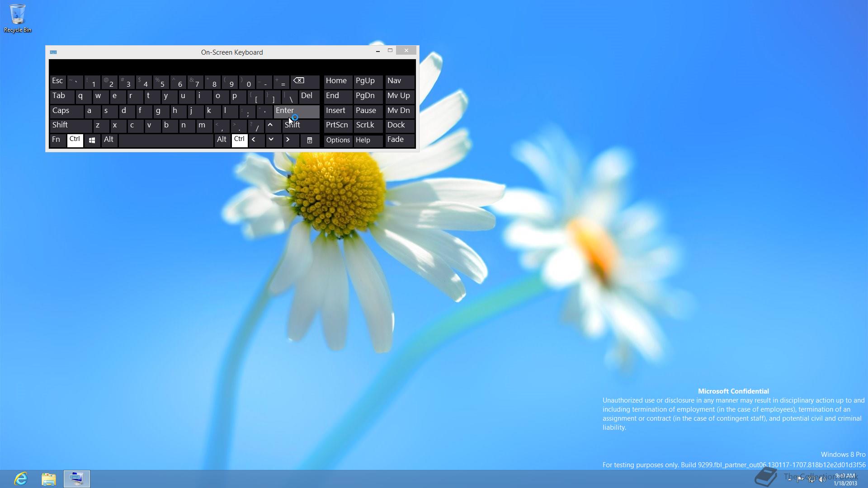Click the letter z key

pos(100,126)
